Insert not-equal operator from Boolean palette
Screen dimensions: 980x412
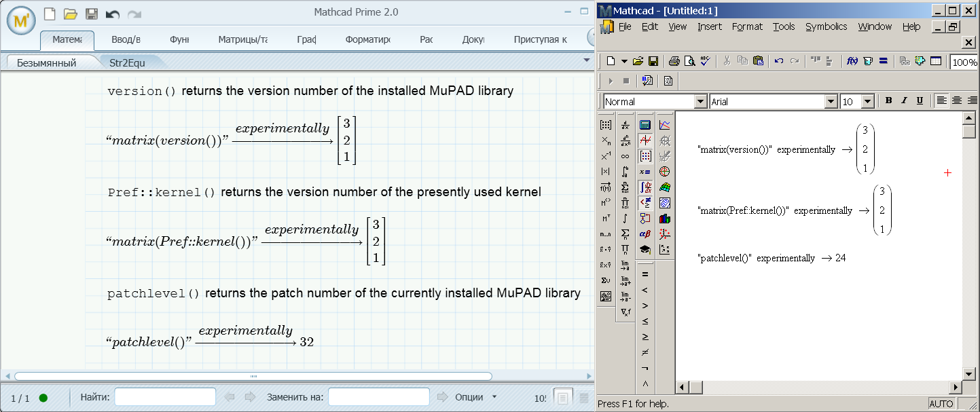tap(645, 352)
